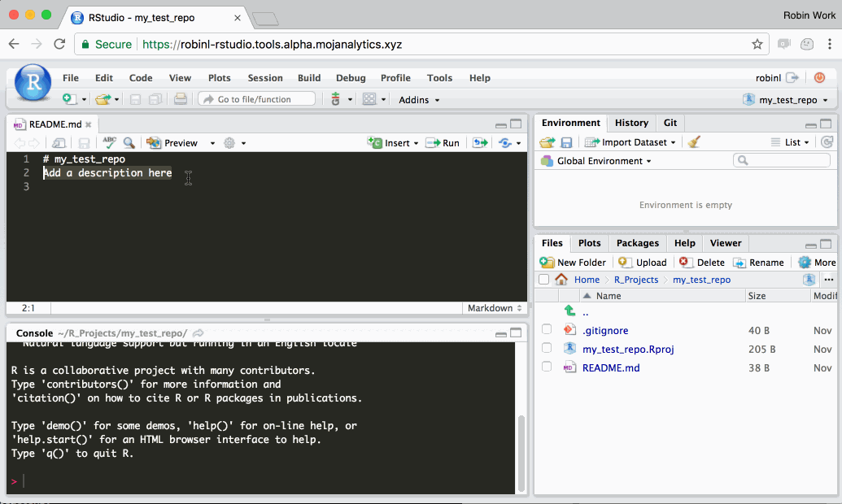Switch to the History tab
Viewport: 842px width, 504px height.
[x=631, y=123]
